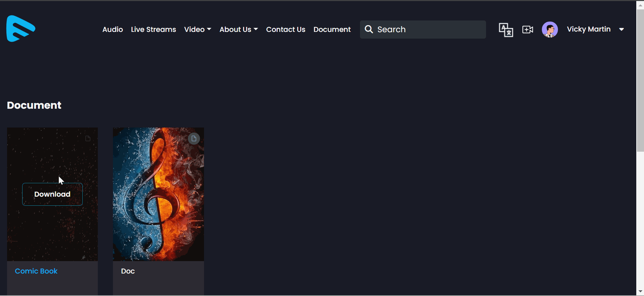The width and height of the screenshot is (644, 296).
Task: Click the add video camera icon
Action: [527, 30]
